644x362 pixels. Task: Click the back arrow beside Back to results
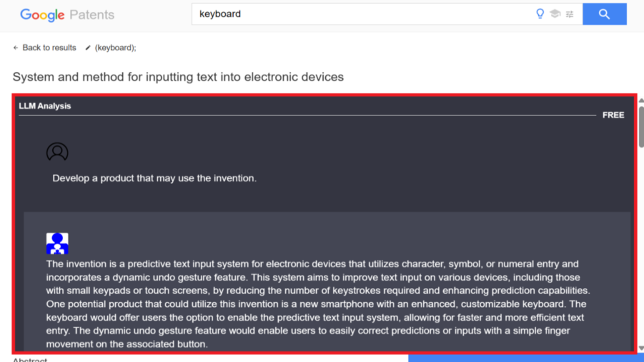[x=15, y=48]
